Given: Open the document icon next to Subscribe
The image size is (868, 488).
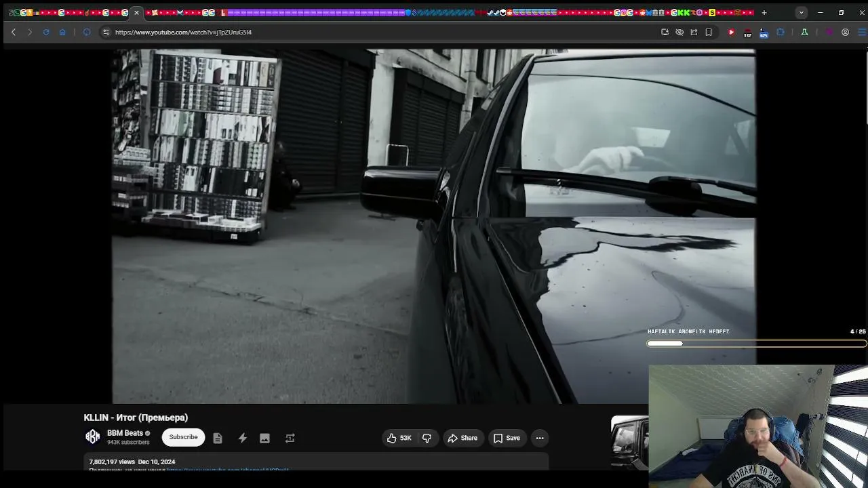Looking at the screenshot, I should click(218, 438).
